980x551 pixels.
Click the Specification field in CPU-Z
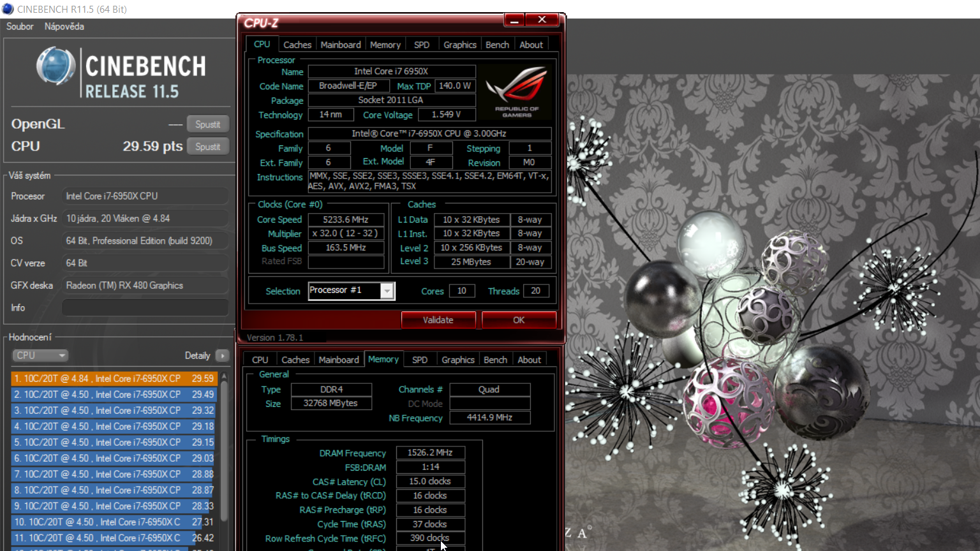pyautogui.click(x=429, y=134)
